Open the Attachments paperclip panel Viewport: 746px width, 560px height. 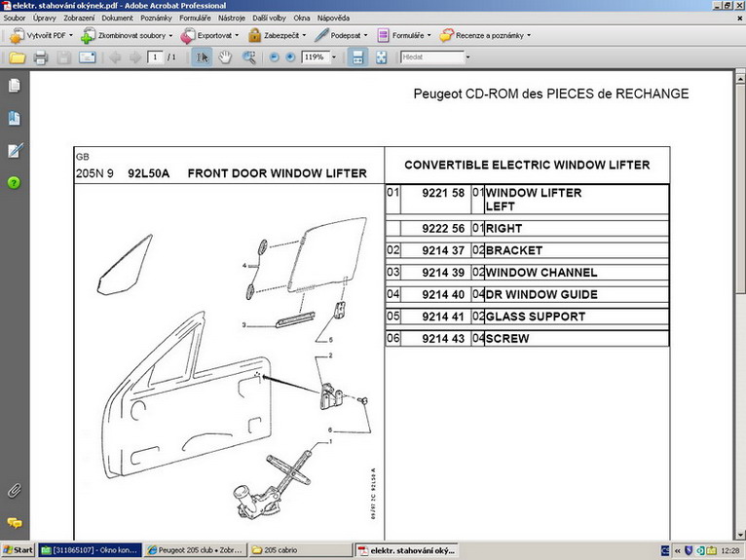pos(14,489)
